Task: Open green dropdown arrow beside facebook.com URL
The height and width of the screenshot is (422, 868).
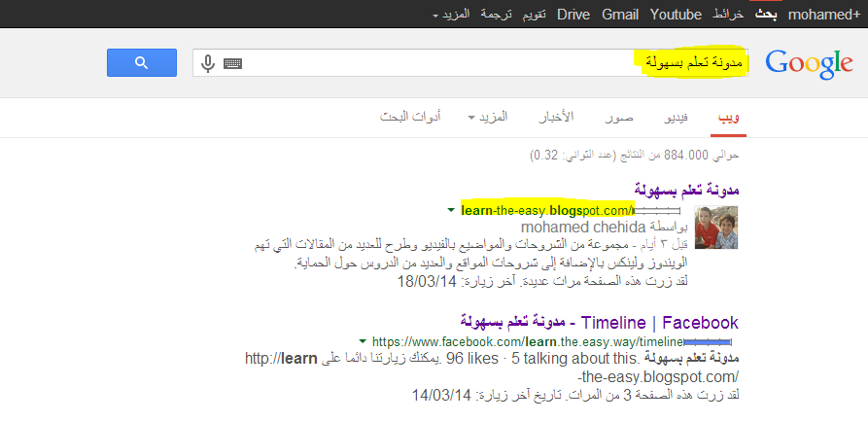Action: pyautogui.click(x=363, y=341)
